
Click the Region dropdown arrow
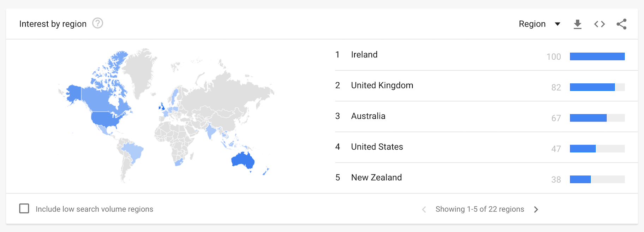click(557, 24)
